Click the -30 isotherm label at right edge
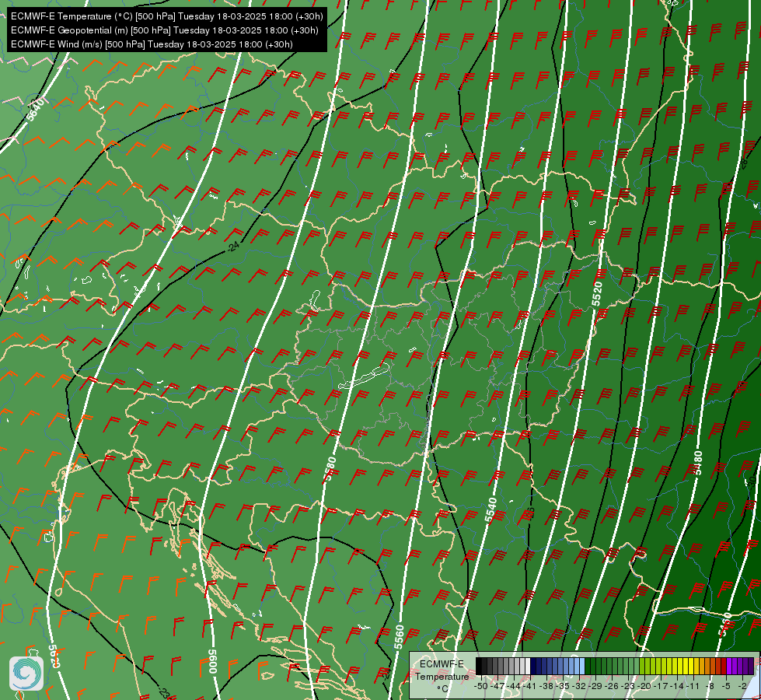The image size is (761, 700). click(x=752, y=482)
